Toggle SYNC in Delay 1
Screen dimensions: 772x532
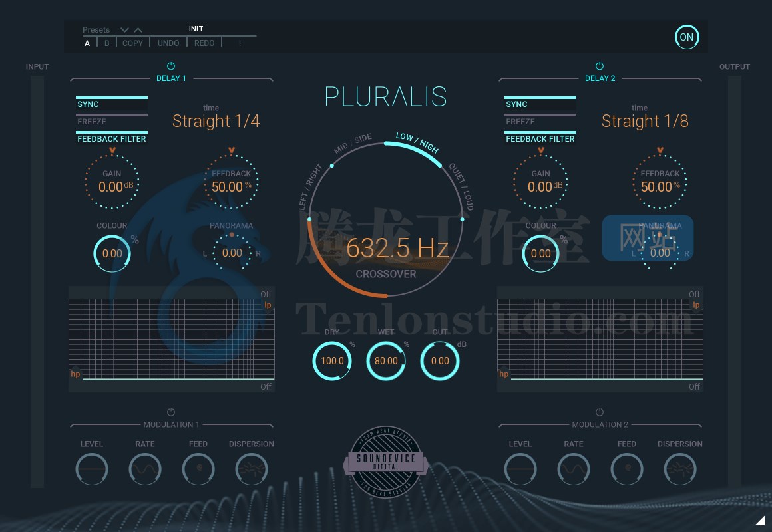tap(112, 104)
